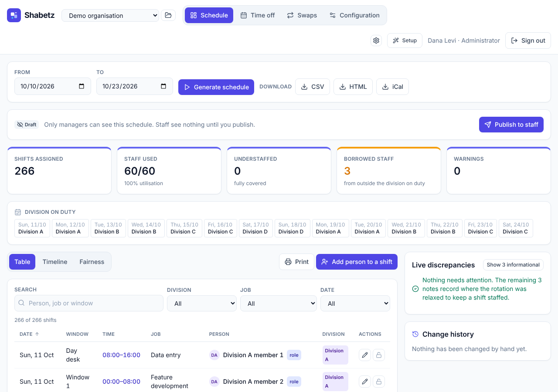558x392 pixels.
Task: Print the schedule table
Action: pos(296,262)
